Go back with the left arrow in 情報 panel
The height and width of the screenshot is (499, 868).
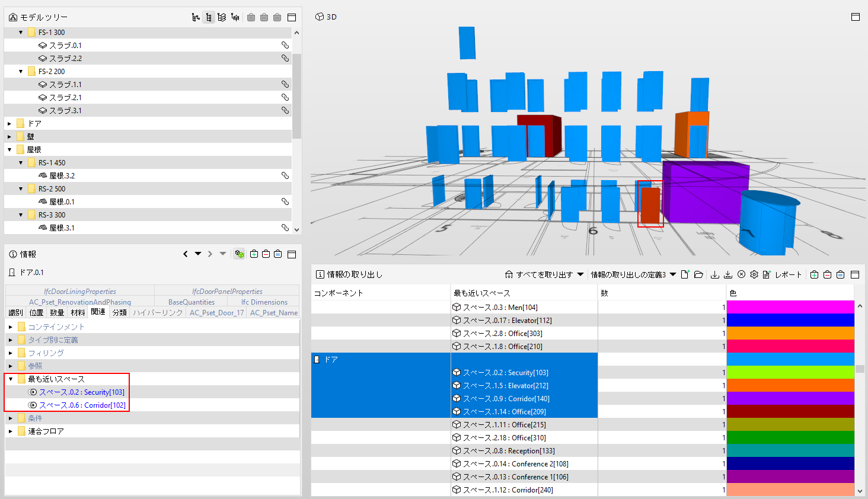pos(186,254)
